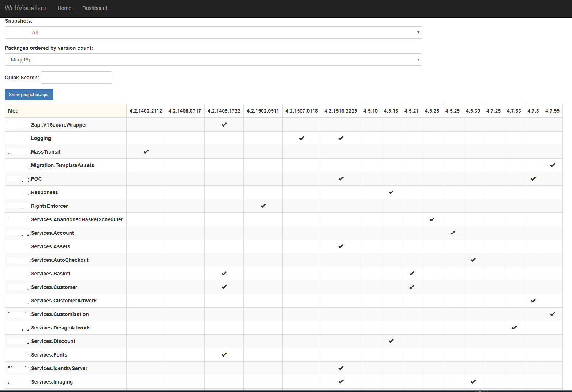Viewport: 572px width, 392px height.
Task: Click the checkmark in the Services.Fonts row
Action: click(224, 355)
